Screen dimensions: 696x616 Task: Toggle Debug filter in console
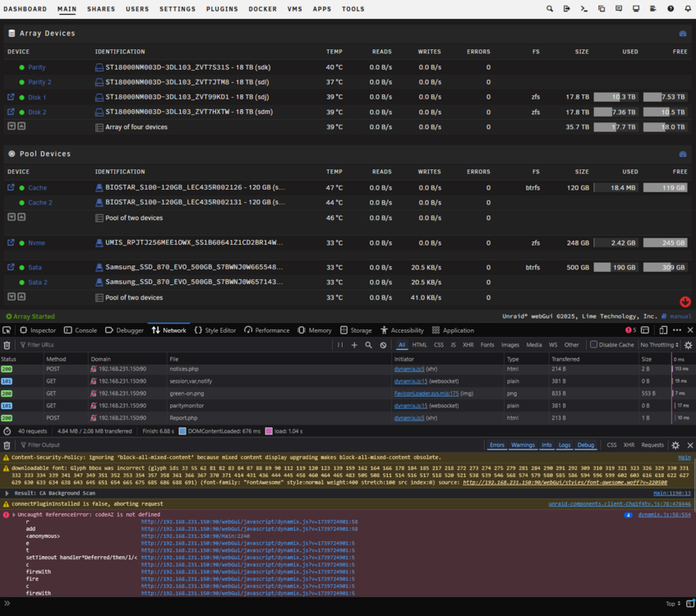(585, 444)
